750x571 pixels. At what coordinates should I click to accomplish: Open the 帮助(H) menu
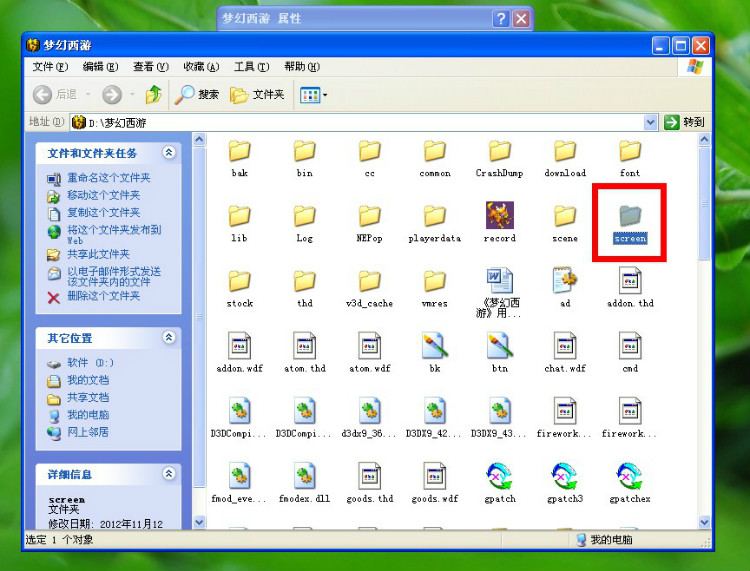302,66
